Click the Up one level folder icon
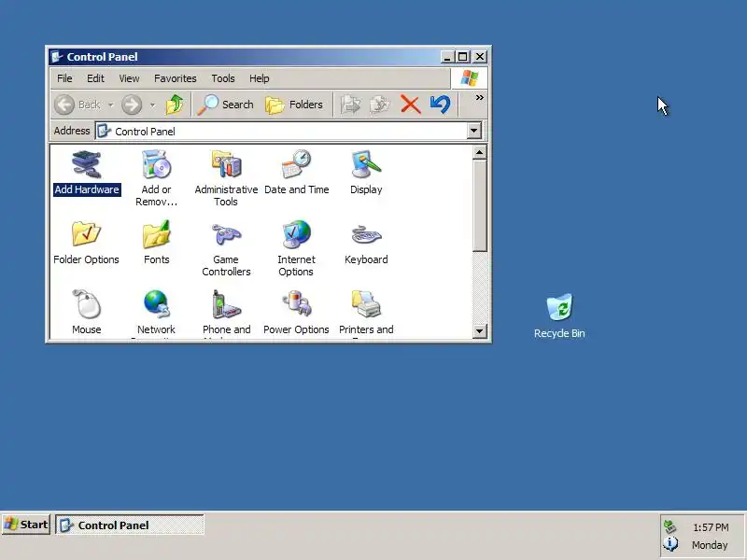The width and height of the screenshot is (747, 560). click(175, 105)
